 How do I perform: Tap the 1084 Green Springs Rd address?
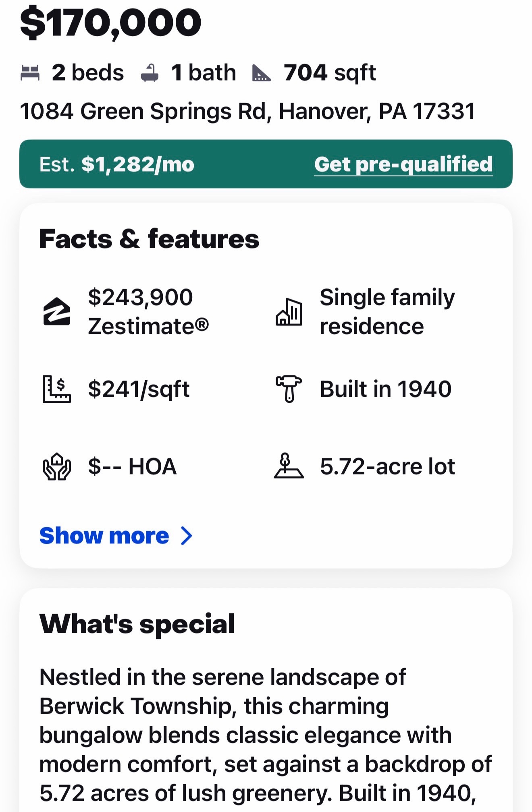(x=248, y=111)
